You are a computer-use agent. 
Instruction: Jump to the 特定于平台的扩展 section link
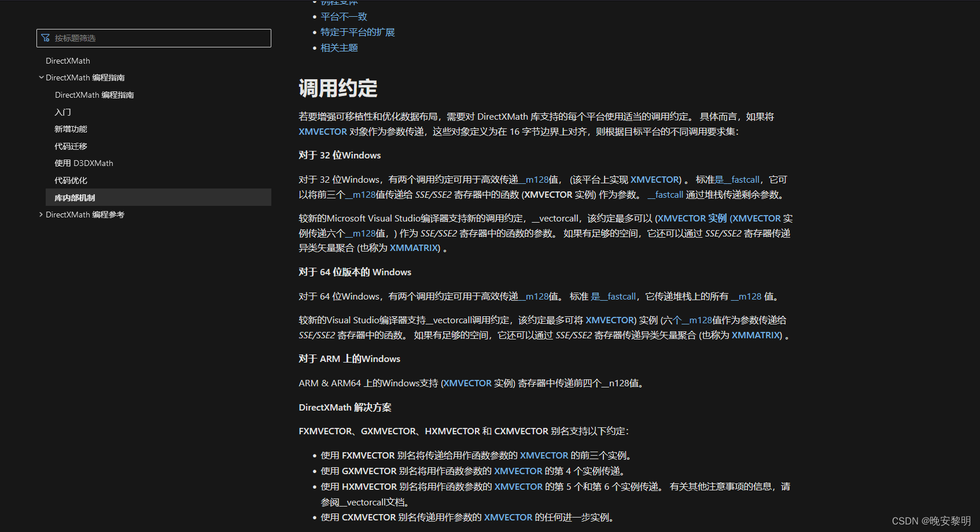(358, 32)
